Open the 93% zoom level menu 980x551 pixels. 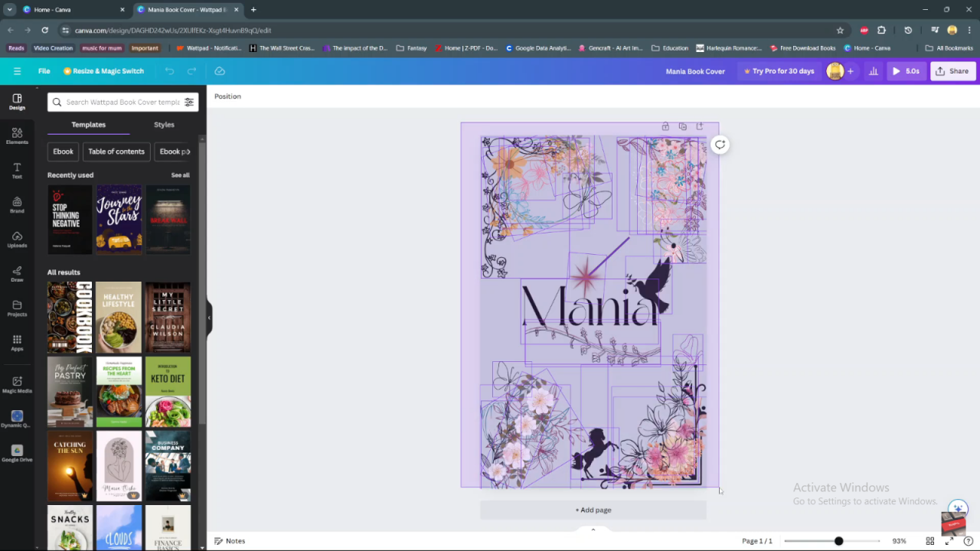point(899,541)
